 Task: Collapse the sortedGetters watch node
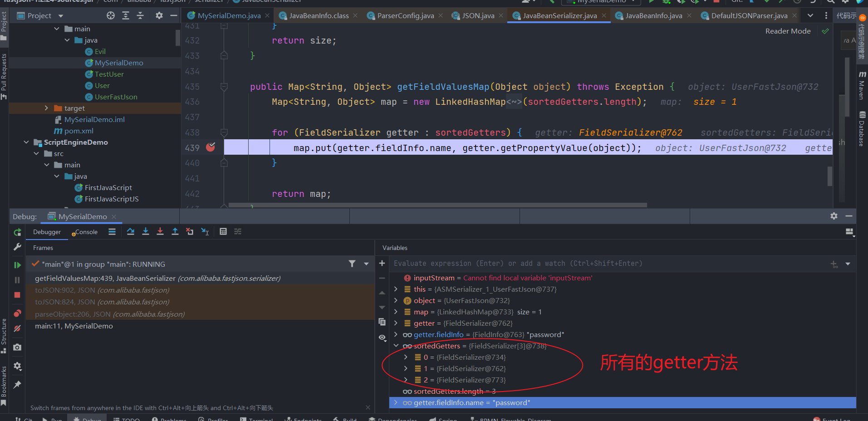click(x=396, y=346)
